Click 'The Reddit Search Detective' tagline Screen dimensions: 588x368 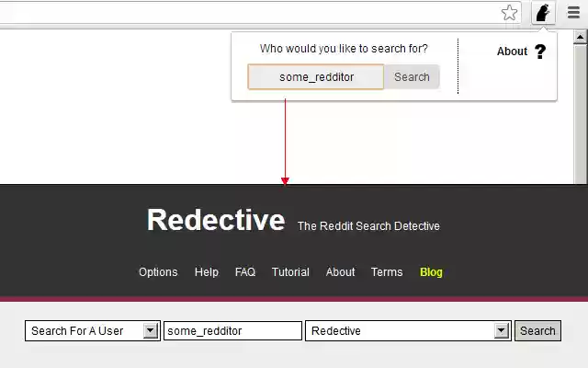tap(368, 226)
